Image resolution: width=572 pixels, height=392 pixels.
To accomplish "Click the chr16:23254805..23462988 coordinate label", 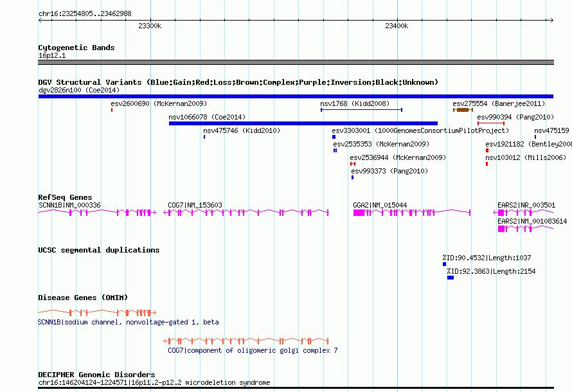I will point(85,13).
